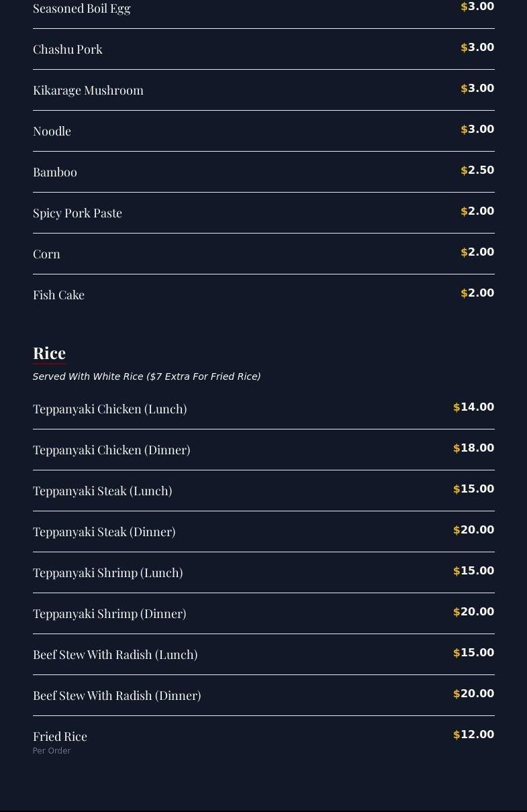Click the Fried Rice item

pyautogui.click(x=60, y=737)
